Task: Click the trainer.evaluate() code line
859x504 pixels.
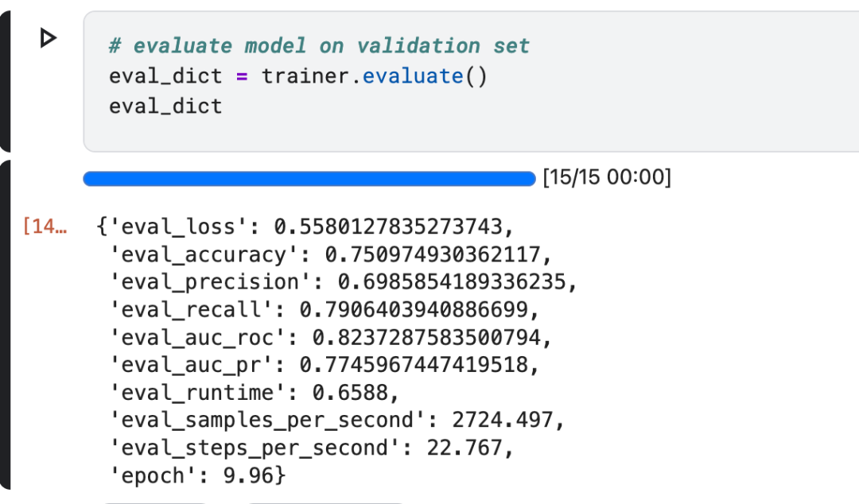Action: [298, 76]
